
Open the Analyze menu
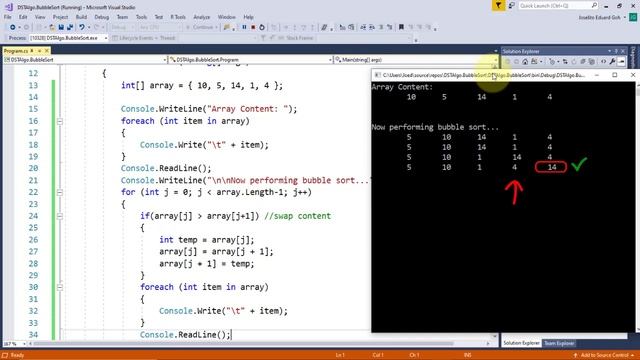click(202, 17)
